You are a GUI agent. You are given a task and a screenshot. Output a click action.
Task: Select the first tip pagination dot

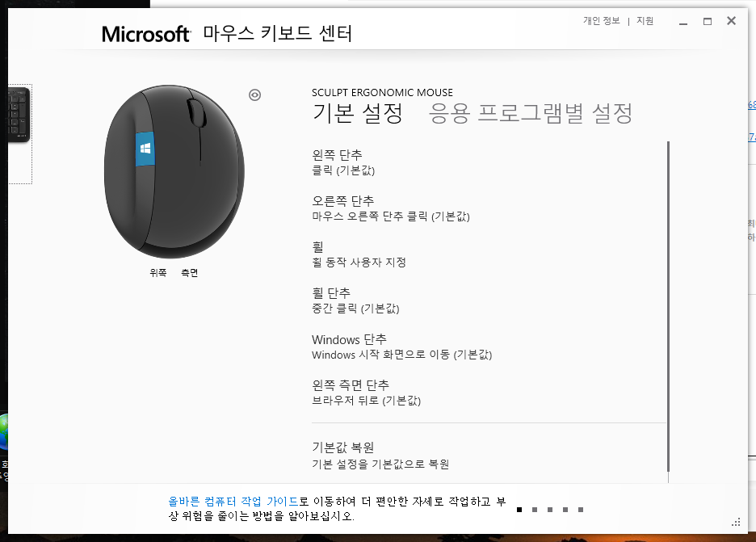519,510
